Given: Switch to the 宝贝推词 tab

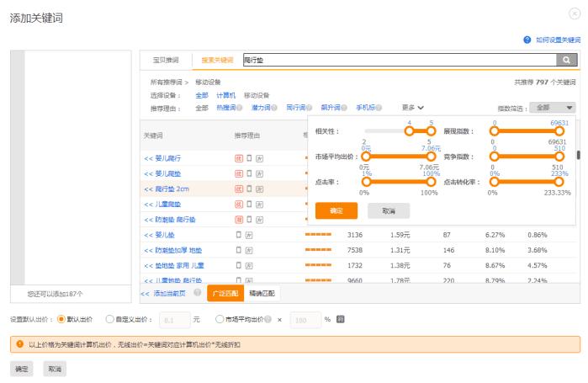Looking at the screenshot, I should 166,60.
